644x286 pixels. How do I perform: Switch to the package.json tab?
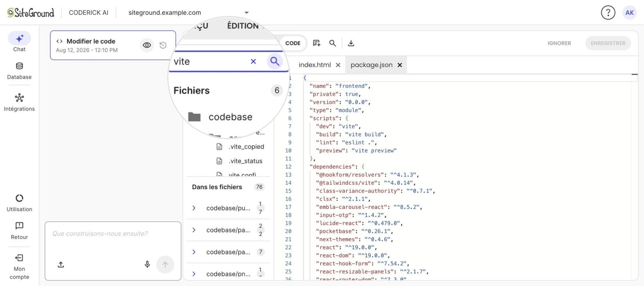[371, 65]
